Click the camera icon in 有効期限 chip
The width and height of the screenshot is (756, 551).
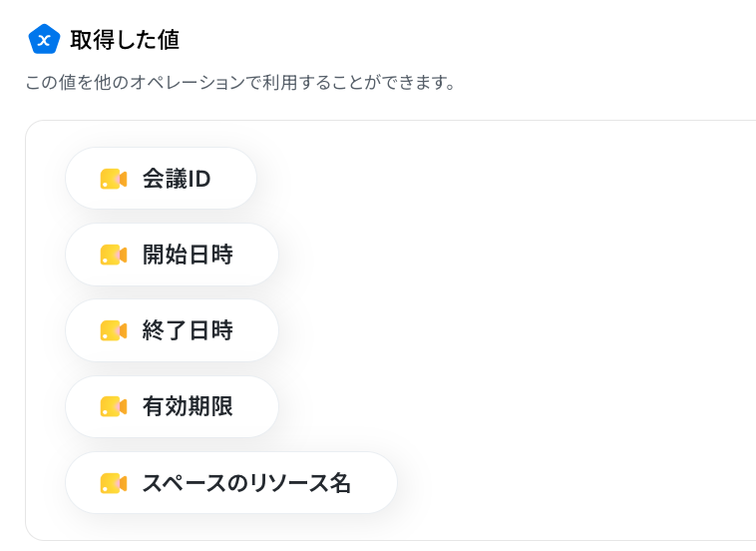114,406
